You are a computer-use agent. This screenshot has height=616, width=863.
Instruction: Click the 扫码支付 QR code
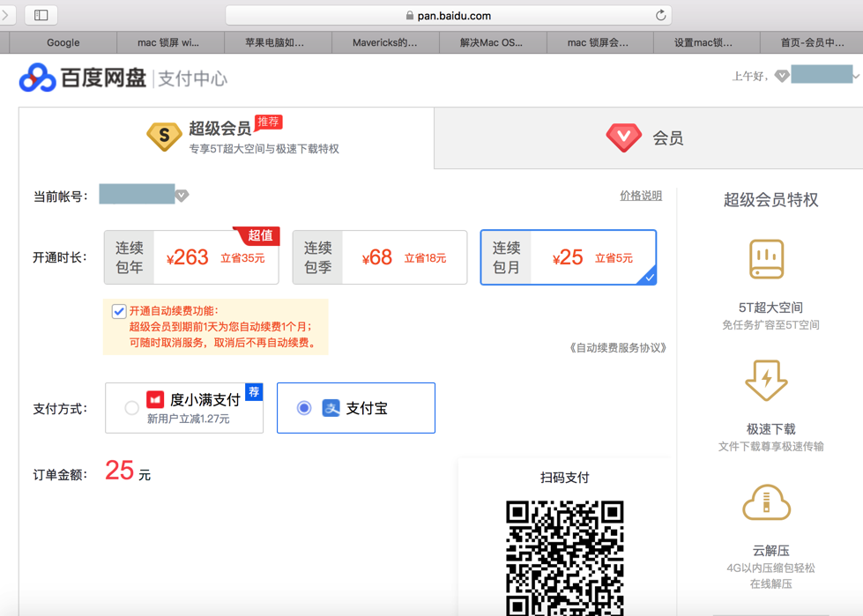click(x=565, y=558)
